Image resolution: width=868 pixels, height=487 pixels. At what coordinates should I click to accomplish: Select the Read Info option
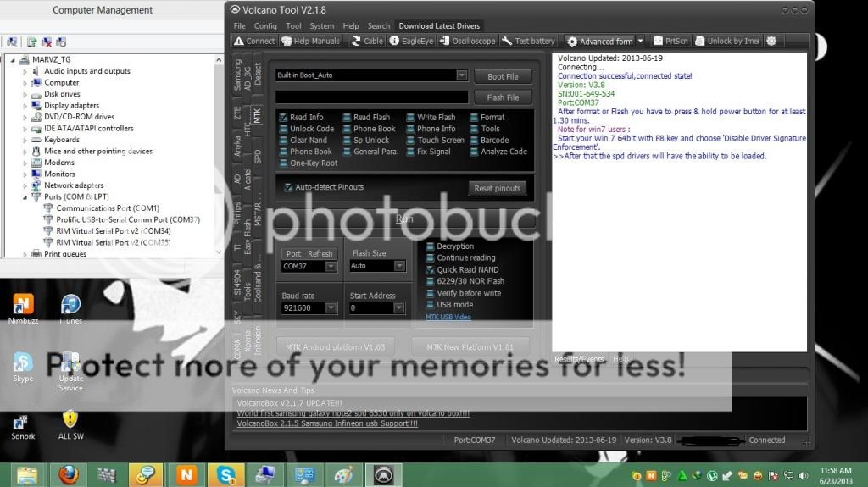coord(301,118)
